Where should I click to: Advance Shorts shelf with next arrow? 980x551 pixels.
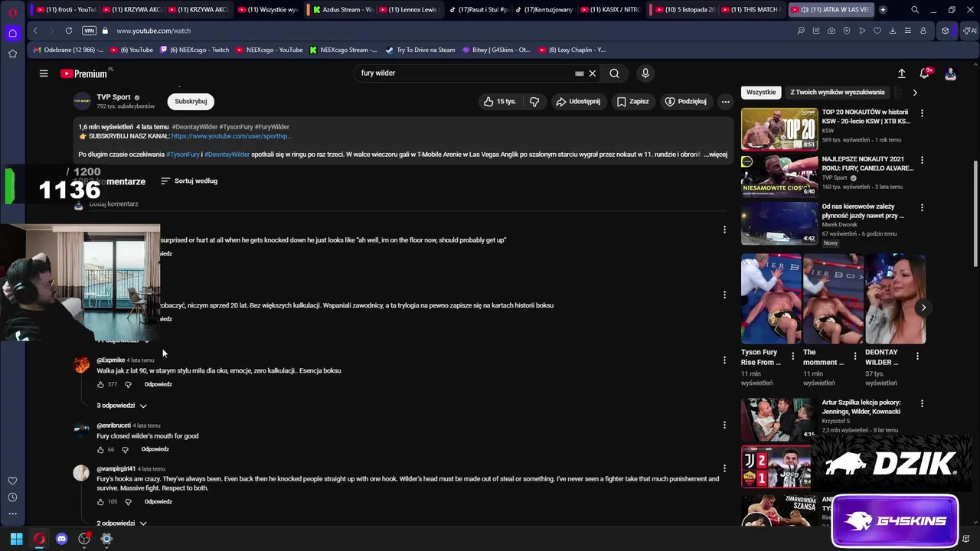pyautogui.click(x=923, y=308)
